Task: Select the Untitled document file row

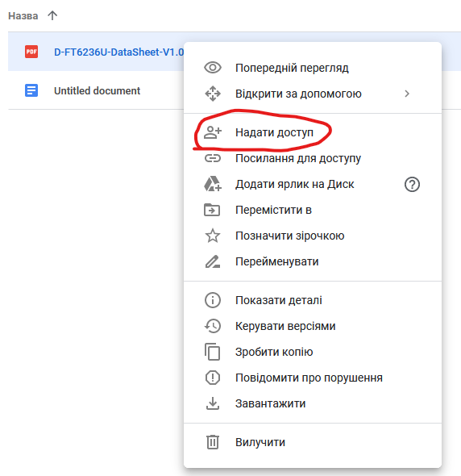Action: 96,90
